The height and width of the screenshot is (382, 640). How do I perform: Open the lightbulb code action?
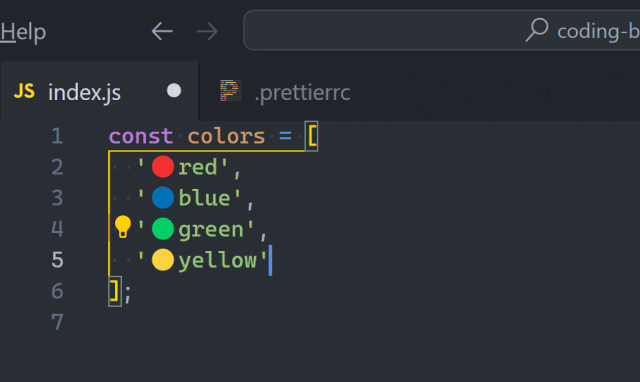coord(122,227)
